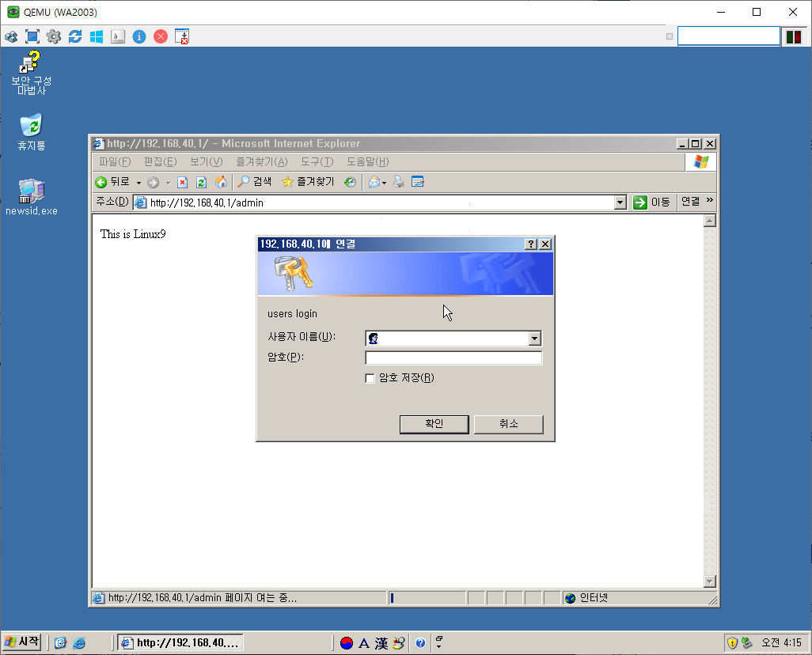Click the QEMU removable drive icon
Viewport: 812px width, 655px height.
[x=118, y=36]
